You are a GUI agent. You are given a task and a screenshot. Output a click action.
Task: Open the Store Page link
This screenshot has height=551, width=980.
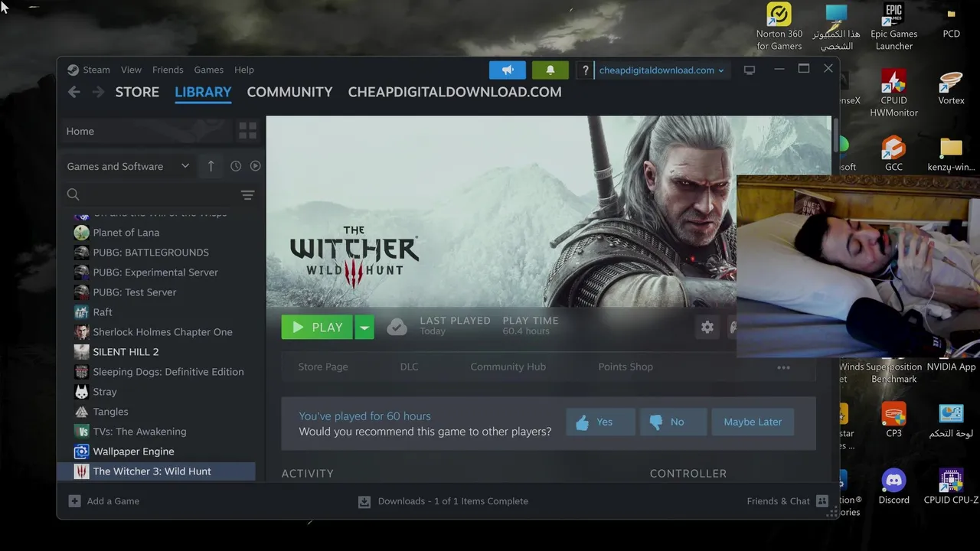pyautogui.click(x=323, y=367)
